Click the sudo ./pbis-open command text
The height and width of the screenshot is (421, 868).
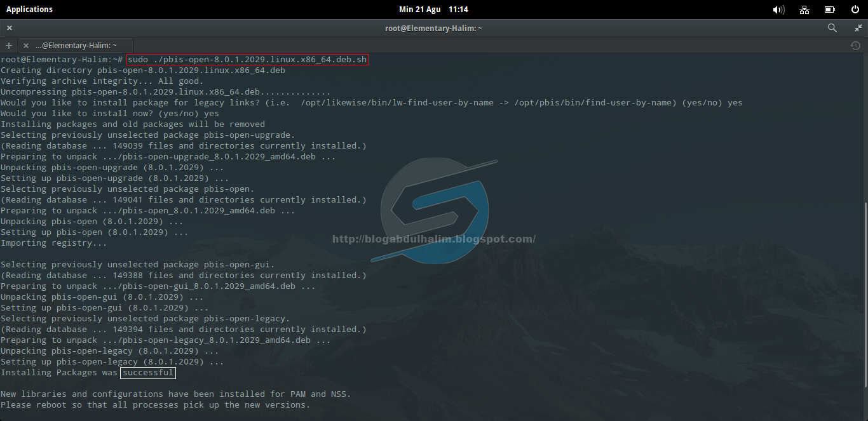[x=247, y=60]
